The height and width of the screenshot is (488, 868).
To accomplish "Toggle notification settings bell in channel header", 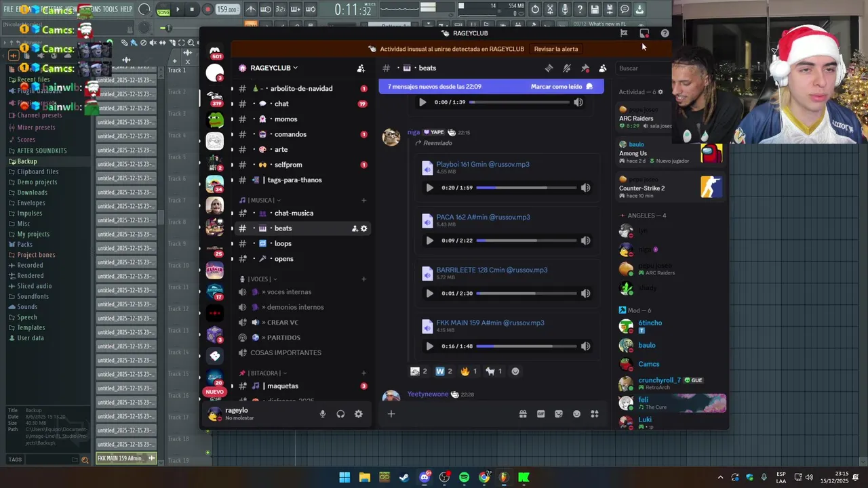I will [x=567, y=68].
